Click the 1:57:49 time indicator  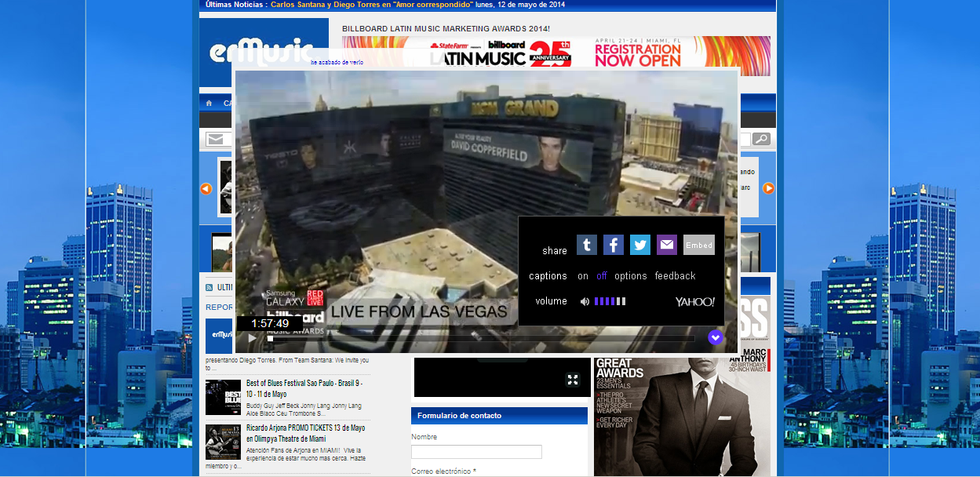[270, 323]
